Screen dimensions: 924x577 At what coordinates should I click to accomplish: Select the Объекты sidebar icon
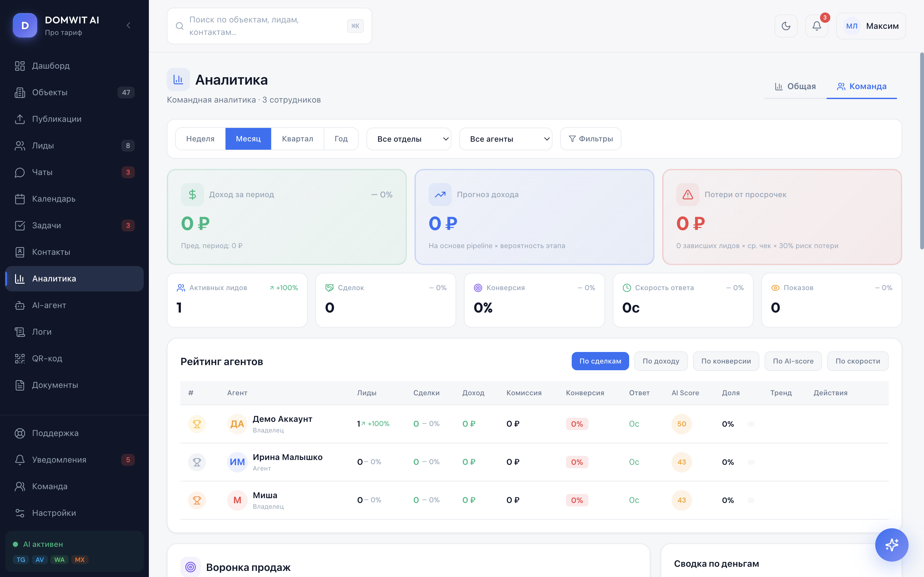20,92
